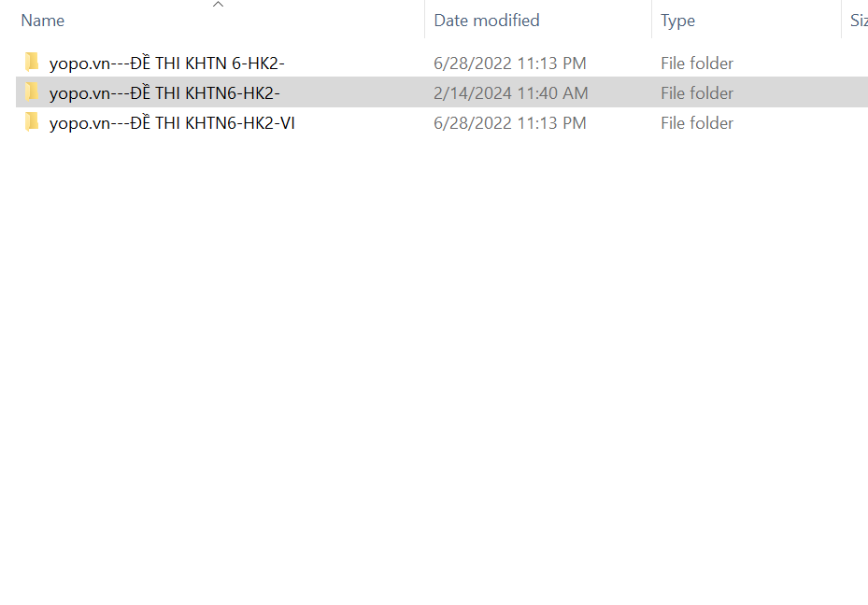The height and width of the screenshot is (605, 868).
Task: Sort by the Type column header
Action: pyautogui.click(x=677, y=21)
